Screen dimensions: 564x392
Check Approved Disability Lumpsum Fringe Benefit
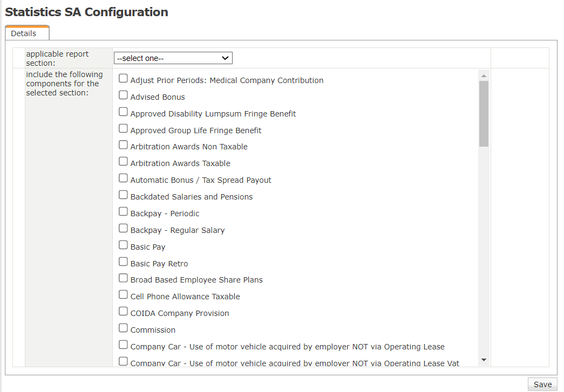[x=124, y=112]
